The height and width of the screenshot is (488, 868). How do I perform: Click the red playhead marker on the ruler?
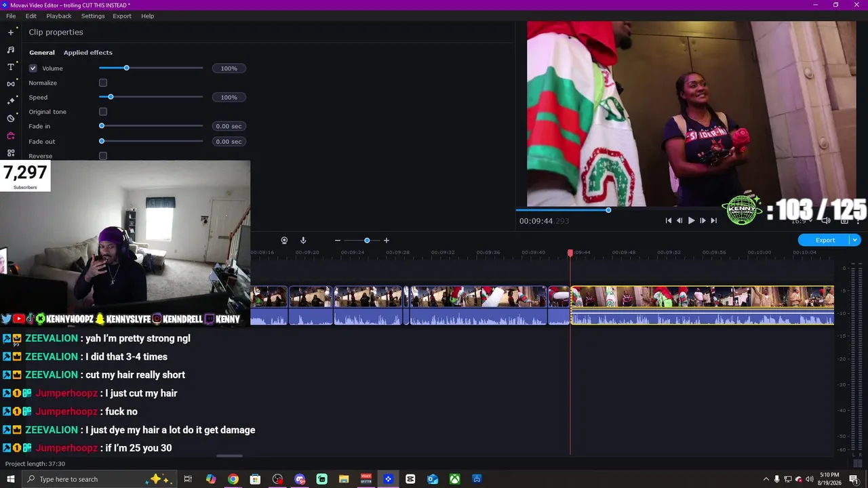[570, 252]
